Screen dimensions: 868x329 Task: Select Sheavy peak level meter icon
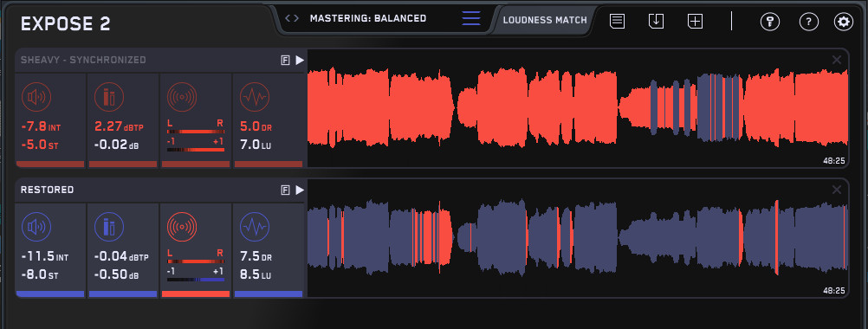point(109,98)
